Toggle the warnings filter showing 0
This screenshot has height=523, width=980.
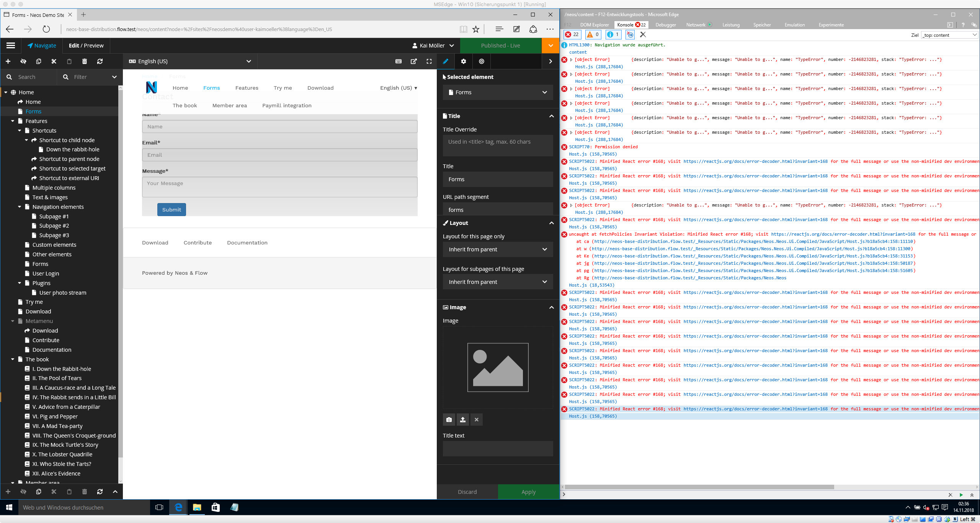coord(593,34)
